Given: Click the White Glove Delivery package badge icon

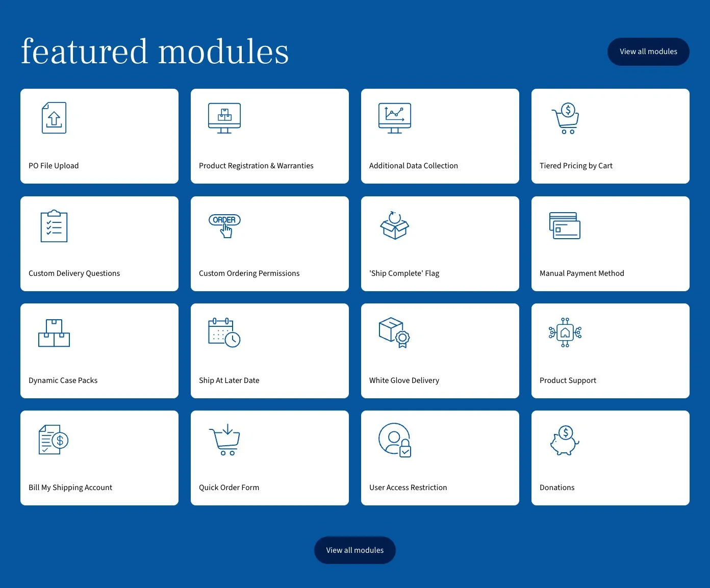Looking at the screenshot, I should (394, 333).
